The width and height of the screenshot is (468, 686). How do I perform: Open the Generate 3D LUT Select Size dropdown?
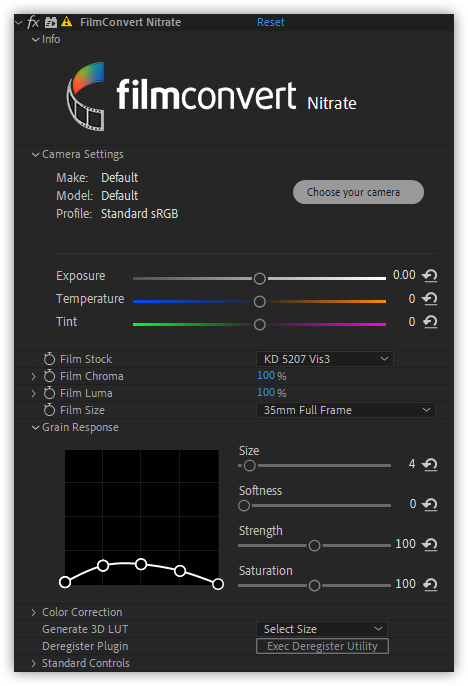(322, 629)
